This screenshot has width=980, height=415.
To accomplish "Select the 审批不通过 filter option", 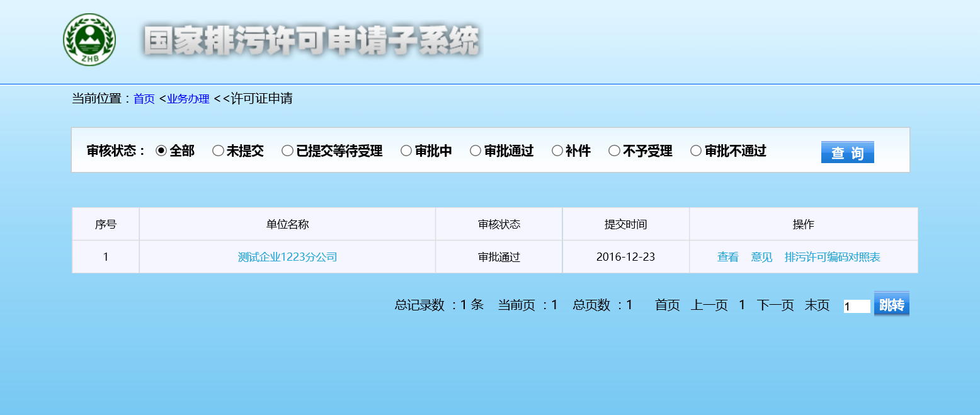I will (x=696, y=151).
